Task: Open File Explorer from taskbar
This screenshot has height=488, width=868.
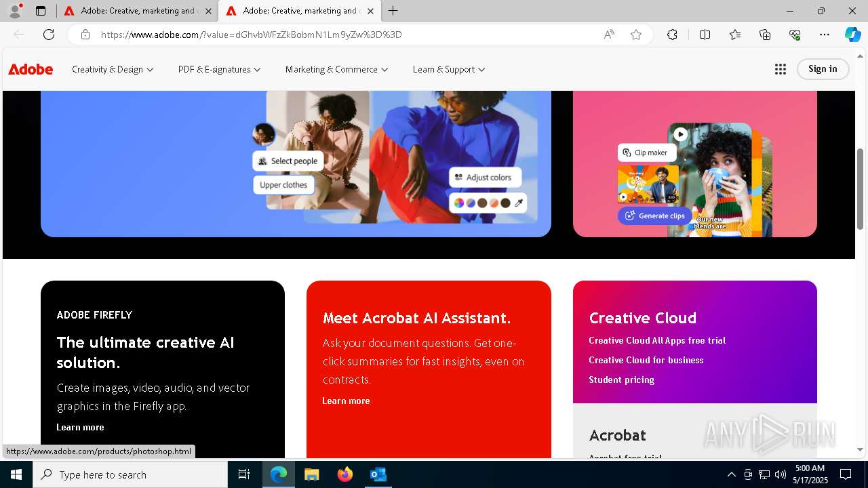Action: pos(311,474)
